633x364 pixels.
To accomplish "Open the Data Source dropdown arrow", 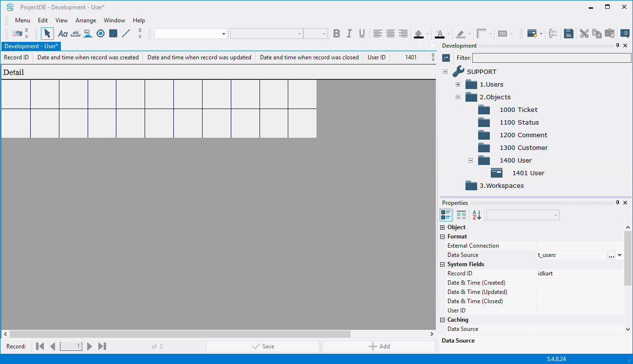I will coord(620,255).
